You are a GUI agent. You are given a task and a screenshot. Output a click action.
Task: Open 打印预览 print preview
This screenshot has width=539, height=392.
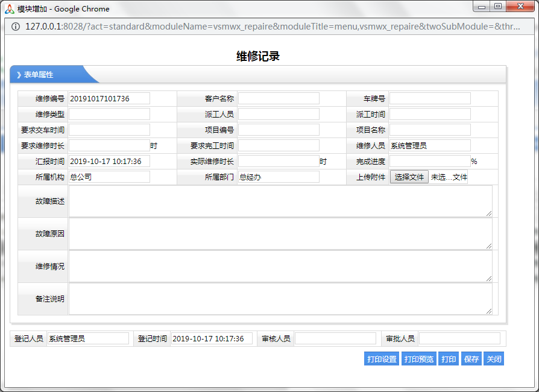tap(418, 359)
